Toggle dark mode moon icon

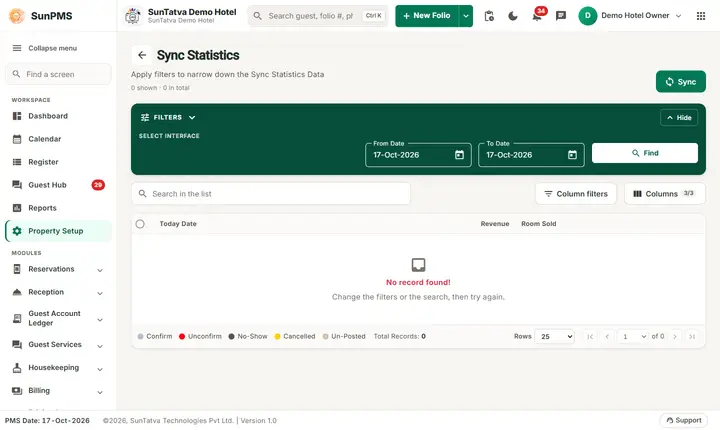click(x=513, y=16)
